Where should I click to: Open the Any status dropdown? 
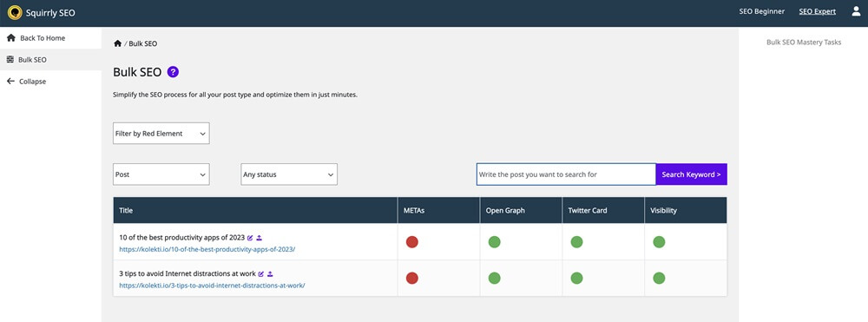(x=289, y=174)
